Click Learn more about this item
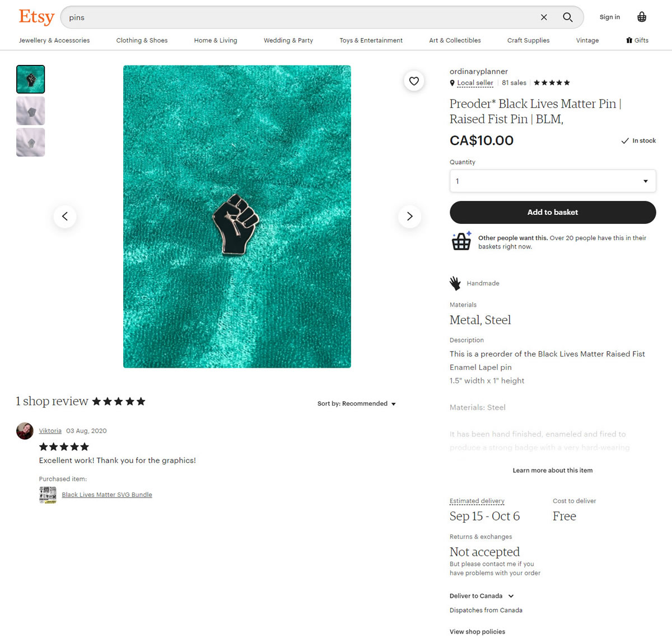The width and height of the screenshot is (672, 638). (x=553, y=471)
